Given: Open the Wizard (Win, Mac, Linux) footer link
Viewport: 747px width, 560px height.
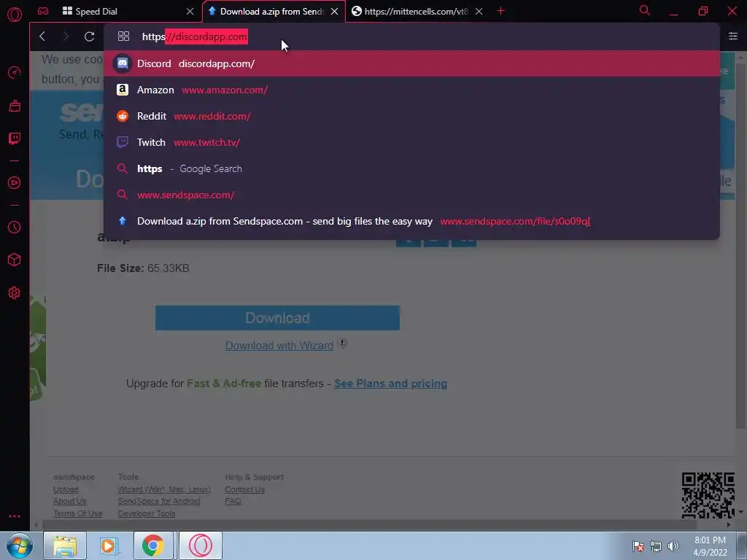Looking at the screenshot, I should click(164, 489).
